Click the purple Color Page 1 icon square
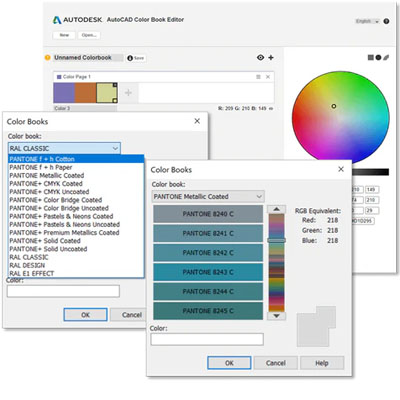Screen dimensions: 400x400 tap(59, 77)
